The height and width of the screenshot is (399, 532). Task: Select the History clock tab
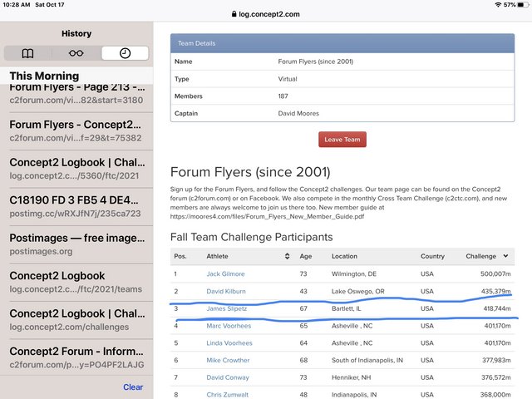point(125,53)
